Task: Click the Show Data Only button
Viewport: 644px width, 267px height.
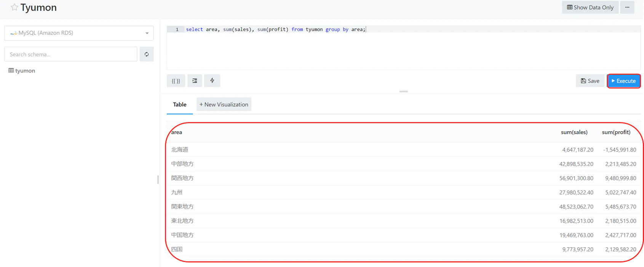Action: [590, 7]
